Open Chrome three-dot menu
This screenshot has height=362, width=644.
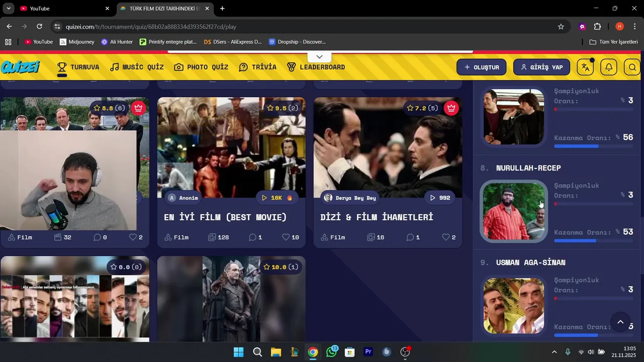tap(634, 27)
